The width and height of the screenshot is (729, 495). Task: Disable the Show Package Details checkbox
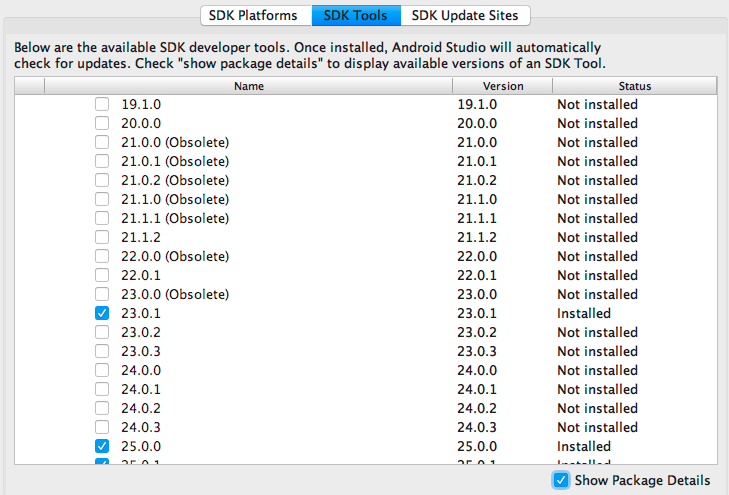tap(561, 480)
